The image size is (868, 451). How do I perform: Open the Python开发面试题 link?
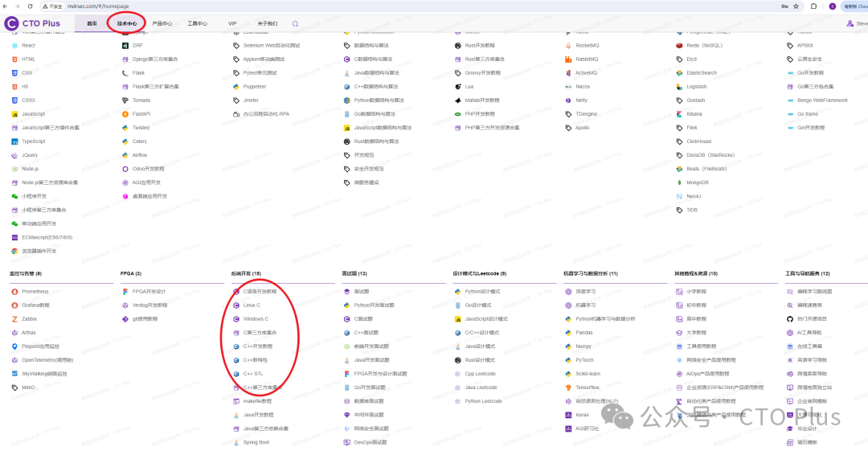point(375,305)
